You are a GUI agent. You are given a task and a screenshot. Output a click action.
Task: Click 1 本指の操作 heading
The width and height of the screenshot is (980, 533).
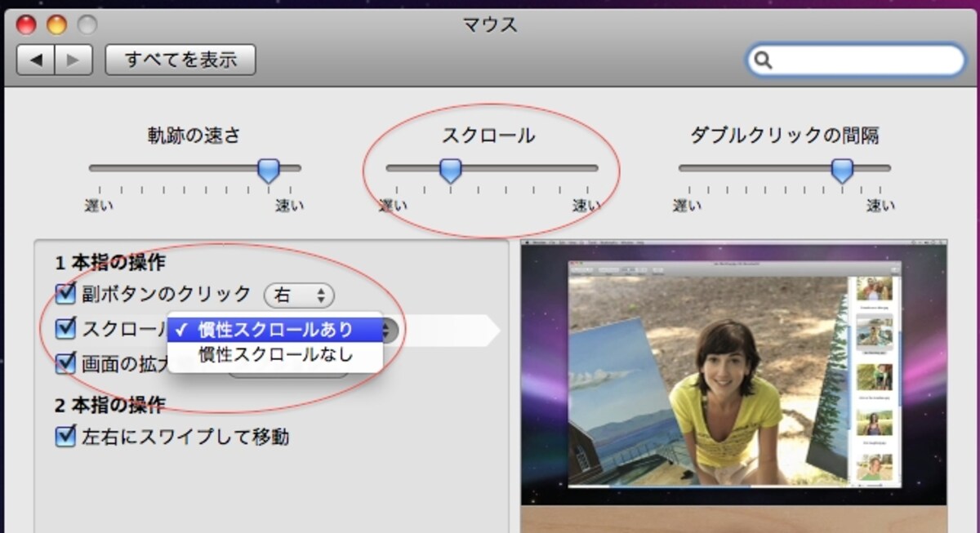[110, 263]
